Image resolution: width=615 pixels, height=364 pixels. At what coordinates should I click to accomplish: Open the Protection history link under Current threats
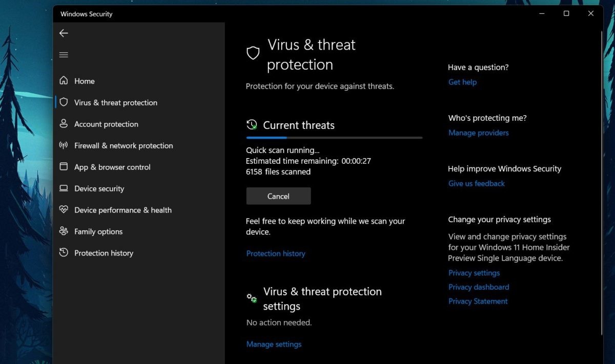coord(276,253)
